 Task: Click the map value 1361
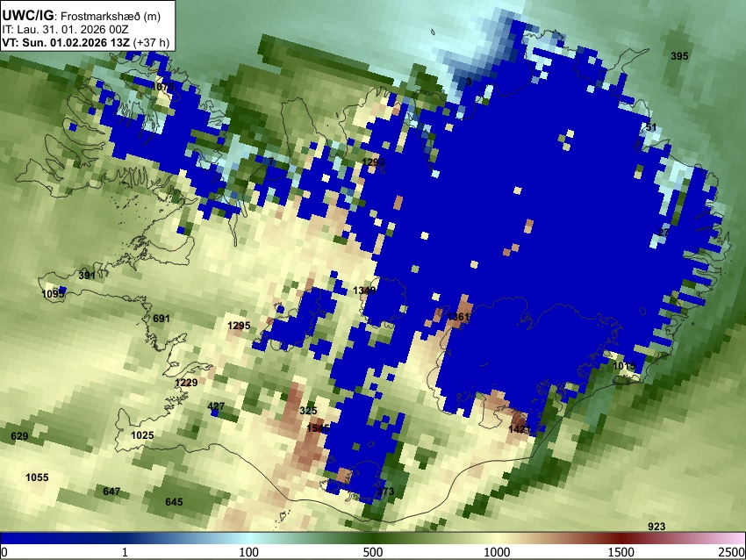pyautogui.click(x=459, y=316)
